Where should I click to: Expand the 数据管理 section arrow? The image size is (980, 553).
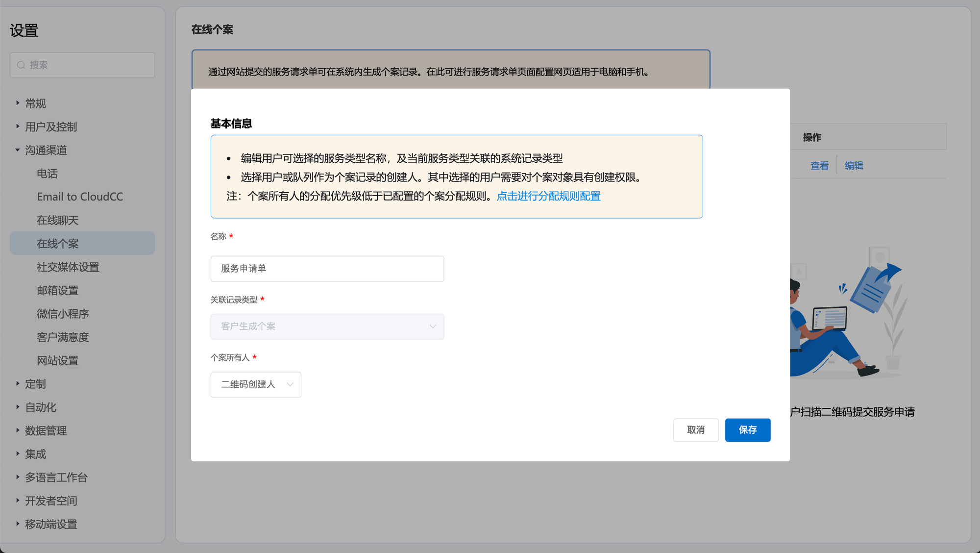coord(18,430)
